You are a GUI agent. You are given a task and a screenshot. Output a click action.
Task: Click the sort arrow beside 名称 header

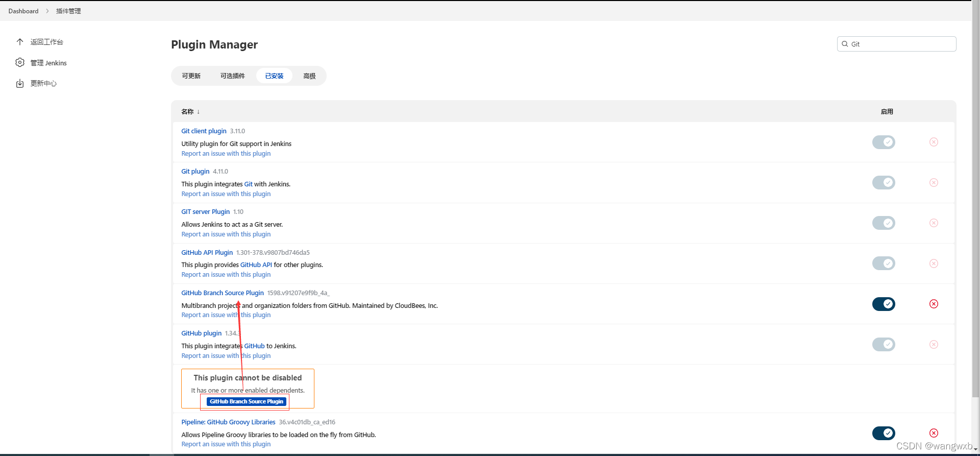coord(198,112)
